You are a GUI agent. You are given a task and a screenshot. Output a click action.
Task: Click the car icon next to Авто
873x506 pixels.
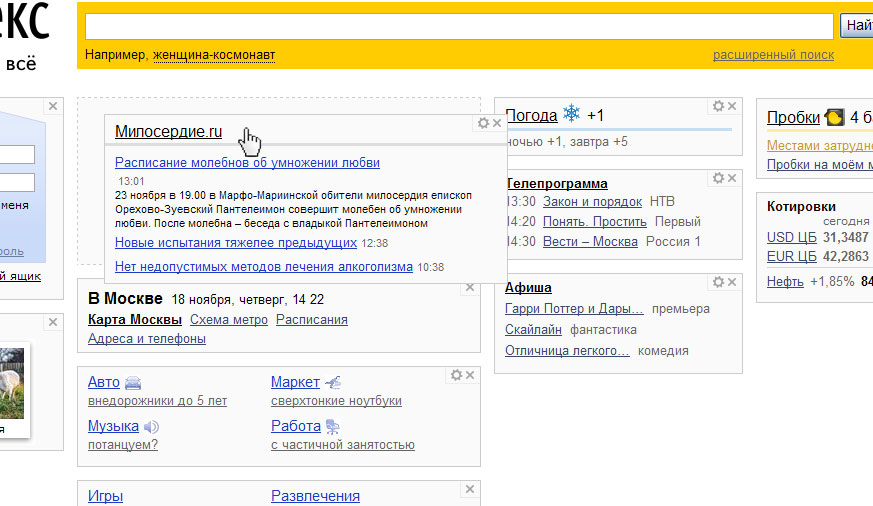133,383
